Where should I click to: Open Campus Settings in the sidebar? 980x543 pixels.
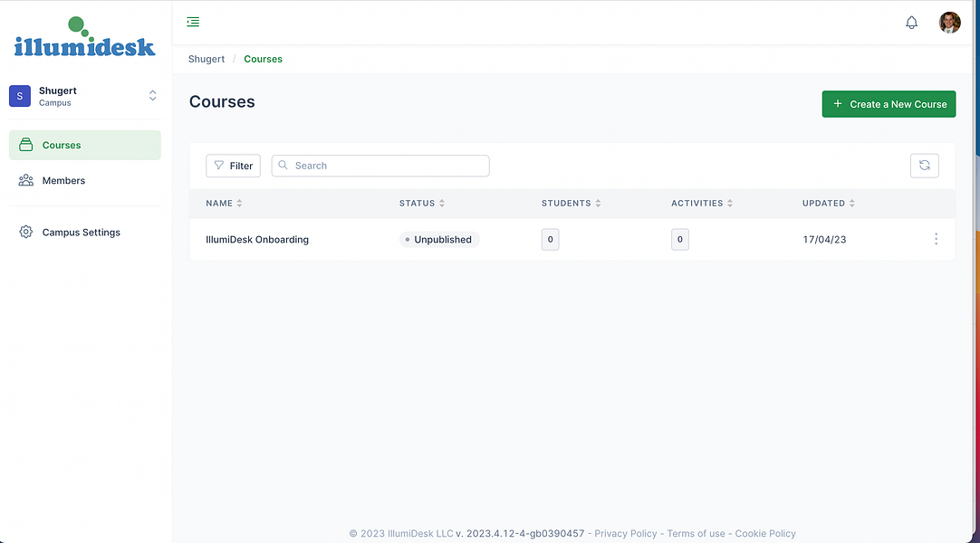(x=85, y=233)
